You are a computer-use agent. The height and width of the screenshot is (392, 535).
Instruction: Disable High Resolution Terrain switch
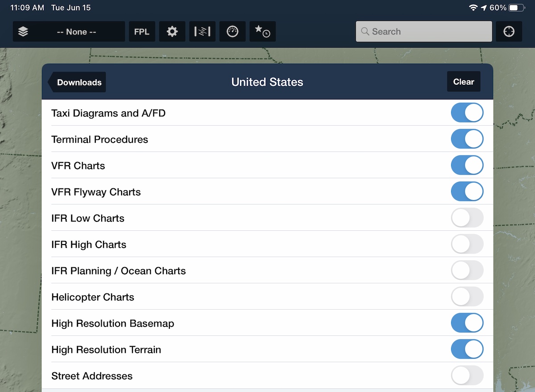tap(467, 349)
